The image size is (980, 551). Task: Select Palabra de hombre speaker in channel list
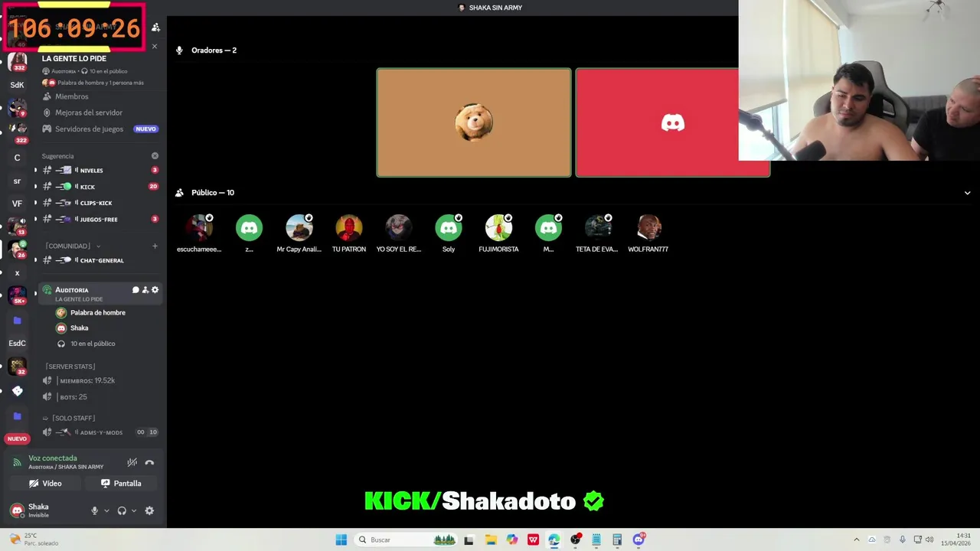[x=100, y=312]
